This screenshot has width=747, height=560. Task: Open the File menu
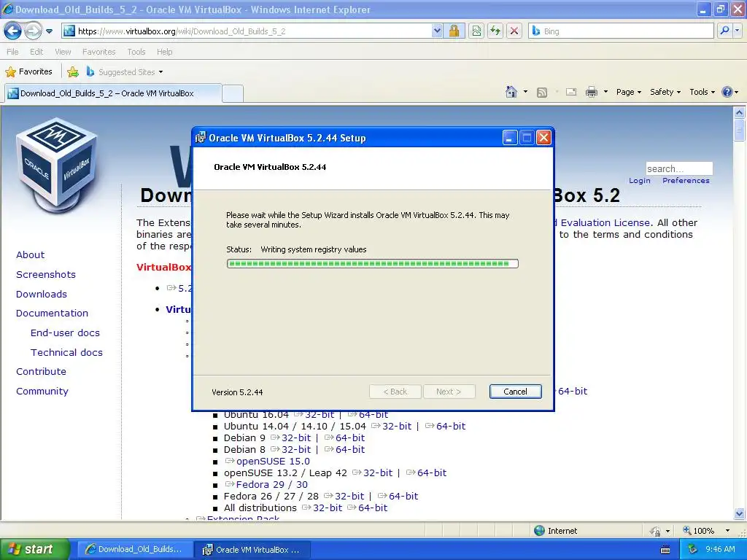point(13,52)
